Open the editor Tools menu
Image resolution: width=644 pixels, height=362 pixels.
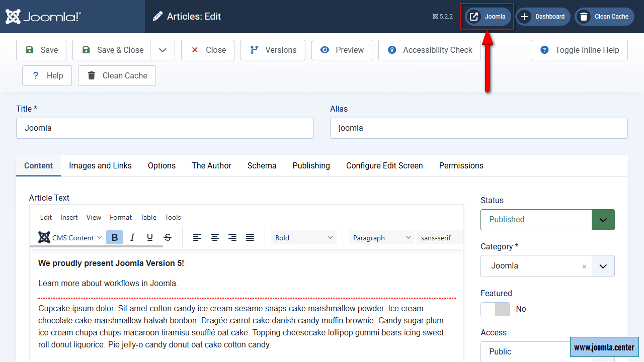[x=173, y=217]
